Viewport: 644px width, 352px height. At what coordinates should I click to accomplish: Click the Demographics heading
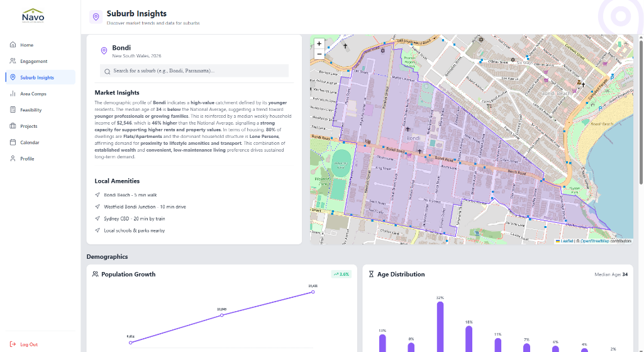pos(107,256)
